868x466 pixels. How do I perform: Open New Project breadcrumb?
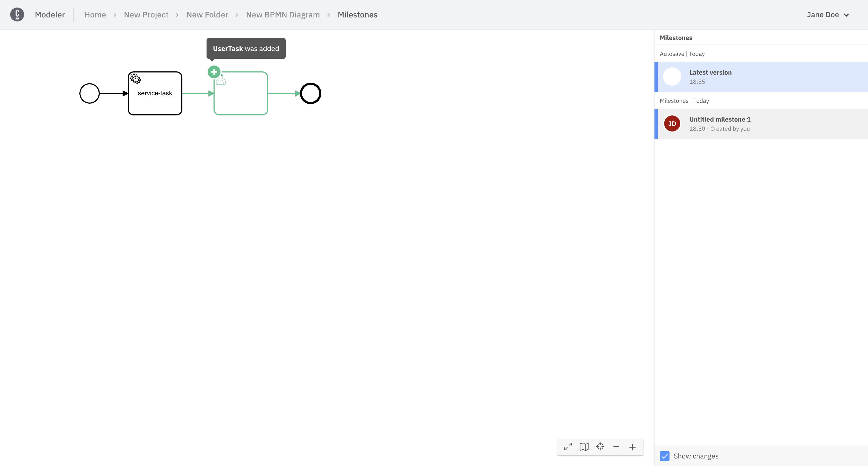(146, 14)
